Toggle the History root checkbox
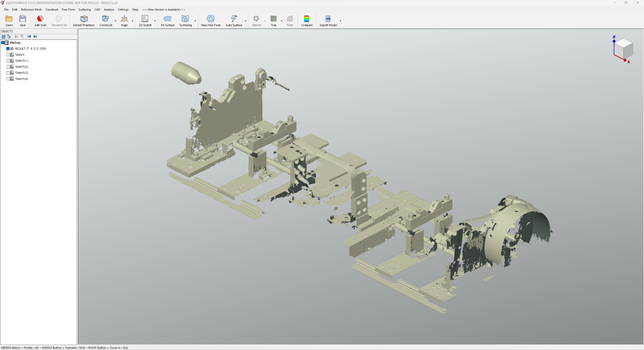Image resolution: width=644 pixels, height=350 pixels. (x=3, y=43)
